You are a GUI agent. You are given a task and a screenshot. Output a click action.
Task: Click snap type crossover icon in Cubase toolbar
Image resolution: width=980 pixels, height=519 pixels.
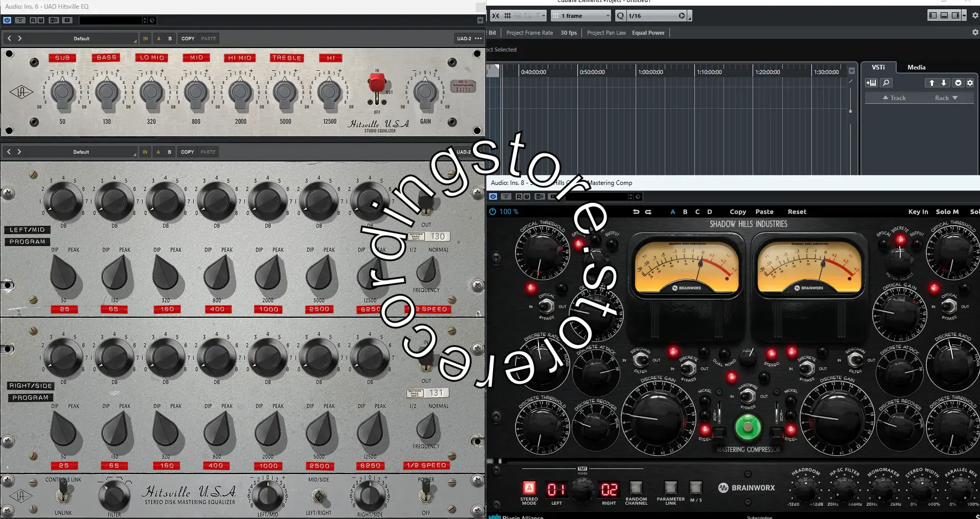(x=496, y=16)
